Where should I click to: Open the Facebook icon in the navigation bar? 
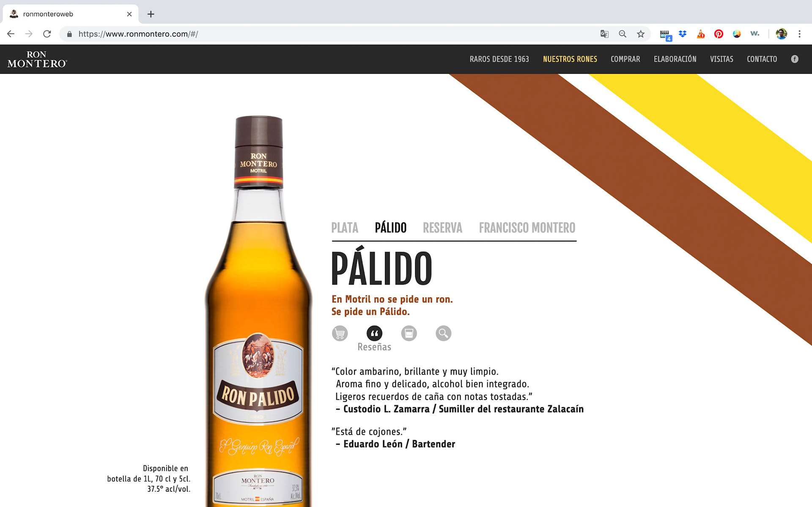(x=795, y=59)
